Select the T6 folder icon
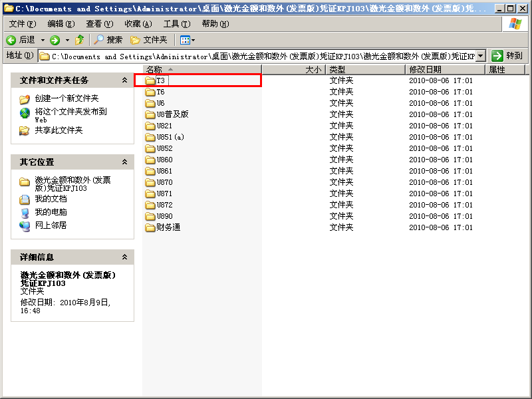Image resolution: width=532 pixels, height=399 pixels. 150,92
